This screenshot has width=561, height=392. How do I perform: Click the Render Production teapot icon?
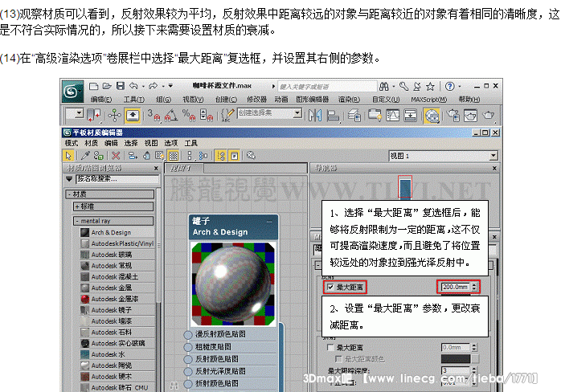click(488, 115)
